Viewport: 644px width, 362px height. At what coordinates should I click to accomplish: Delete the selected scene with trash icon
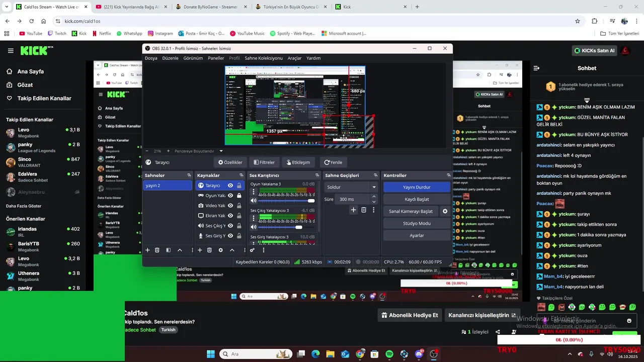[x=157, y=250]
